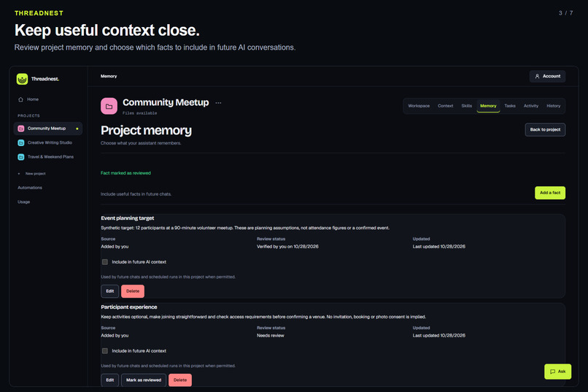Screen dimensions: 588x392
Task: Click the Participant experience heading
Action: [129, 307]
